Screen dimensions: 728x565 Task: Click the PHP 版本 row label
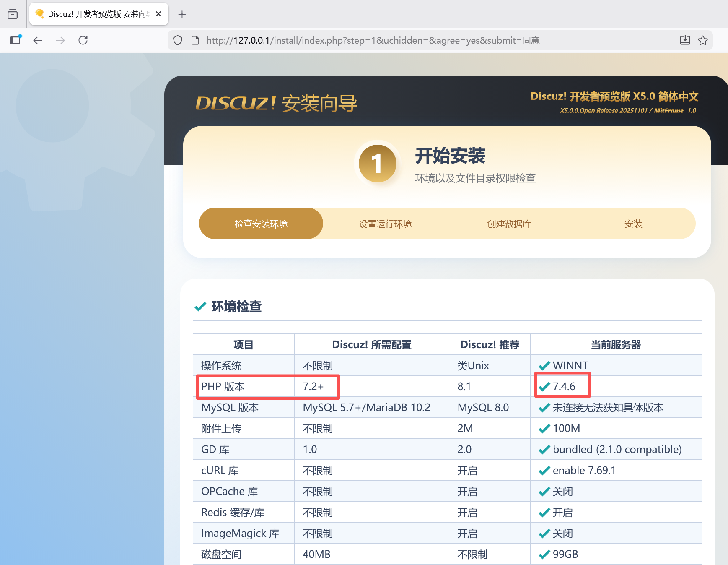223,386
